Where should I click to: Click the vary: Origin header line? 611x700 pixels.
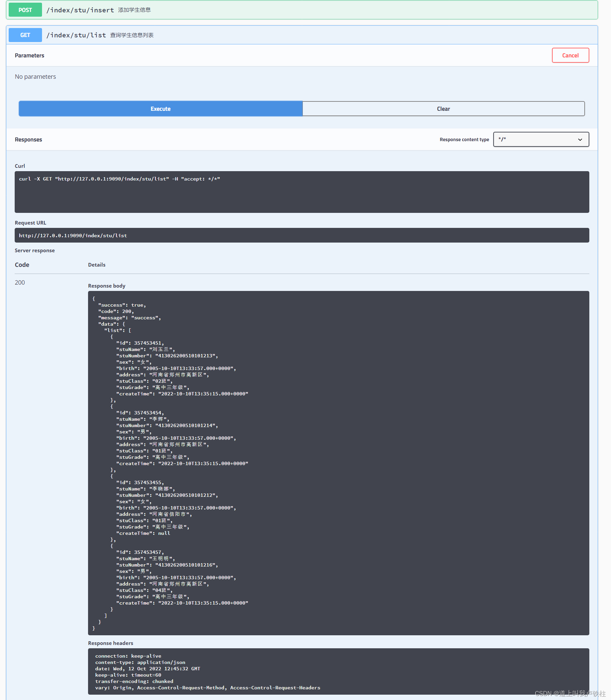(208, 687)
